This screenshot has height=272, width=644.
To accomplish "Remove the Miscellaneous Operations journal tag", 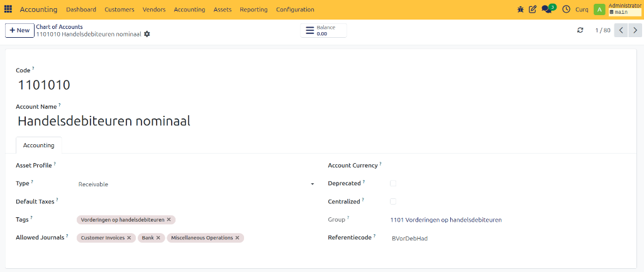I will (x=237, y=238).
